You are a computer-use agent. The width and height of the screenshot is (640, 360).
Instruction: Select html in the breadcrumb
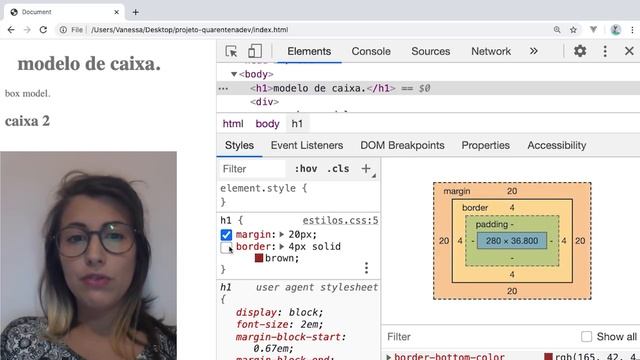click(x=233, y=124)
